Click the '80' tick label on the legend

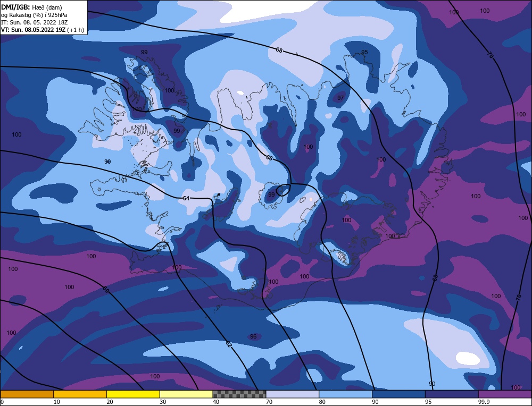click(322, 402)
